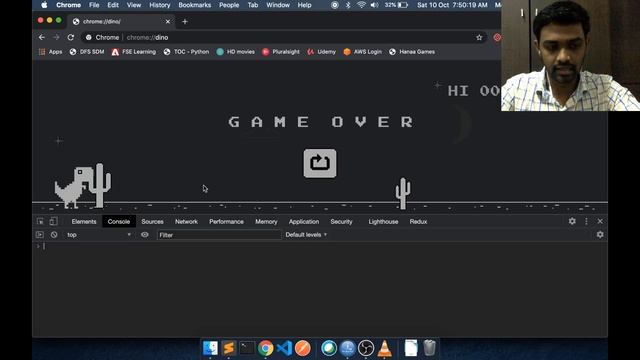The width and height of the screenshot is (640, 360).
Task: Open the Security tab
Action: click(341, 222)
